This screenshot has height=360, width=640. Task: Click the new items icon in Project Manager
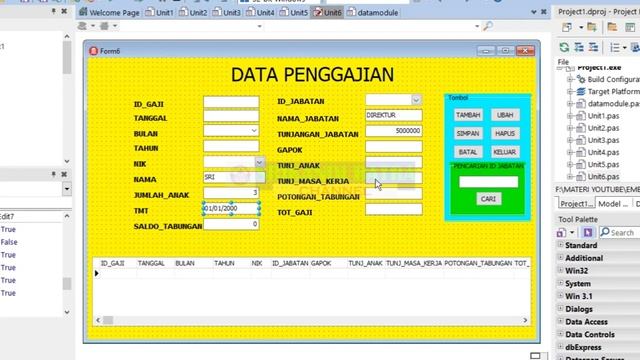click(567, 27)
